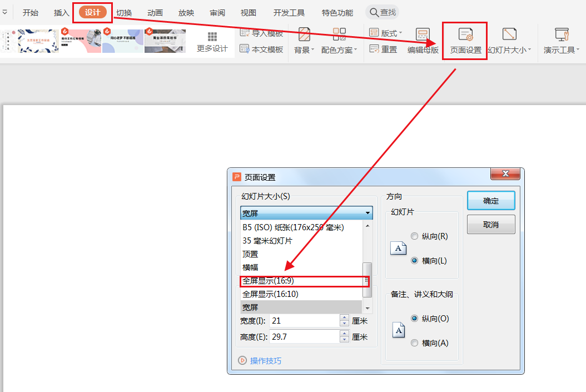
Task: Switch to the 插入 tab
Action: 61,13
